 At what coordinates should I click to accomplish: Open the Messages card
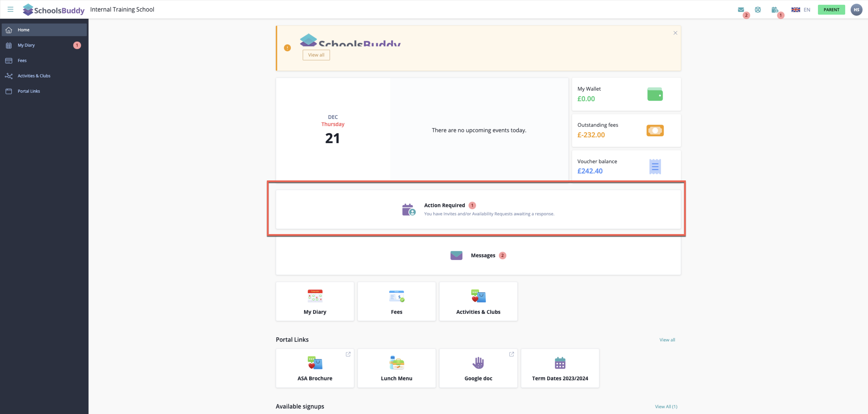click(x=478, y=256)
